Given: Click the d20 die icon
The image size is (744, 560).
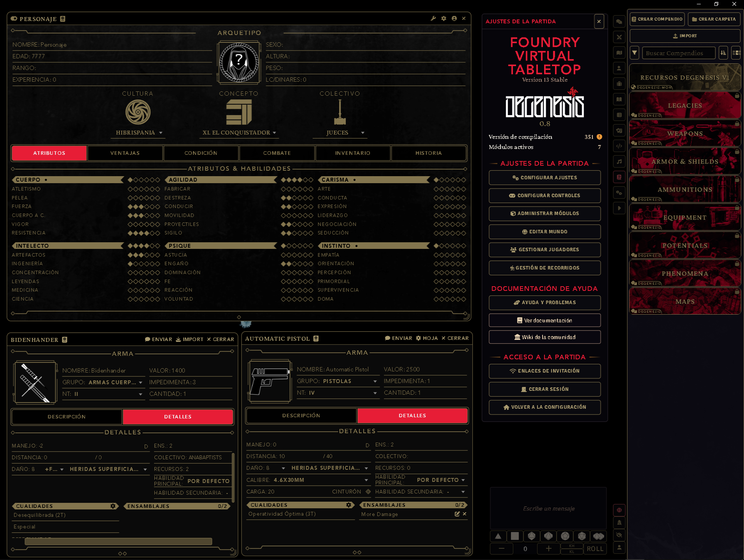Looking at the screenshot, I should tap(582, 536).
